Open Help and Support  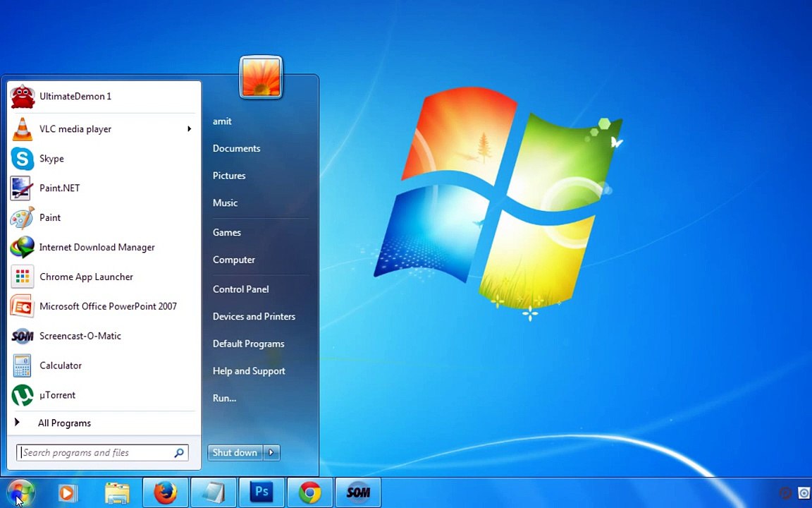(x=249, y=371)
